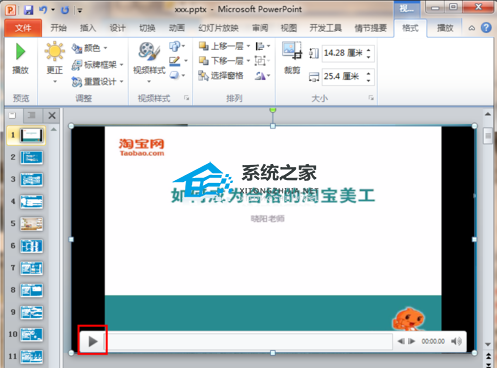Switch to the Developer (开发工具) tab
This screenshot has height=368, width=497.
point(325,28)
